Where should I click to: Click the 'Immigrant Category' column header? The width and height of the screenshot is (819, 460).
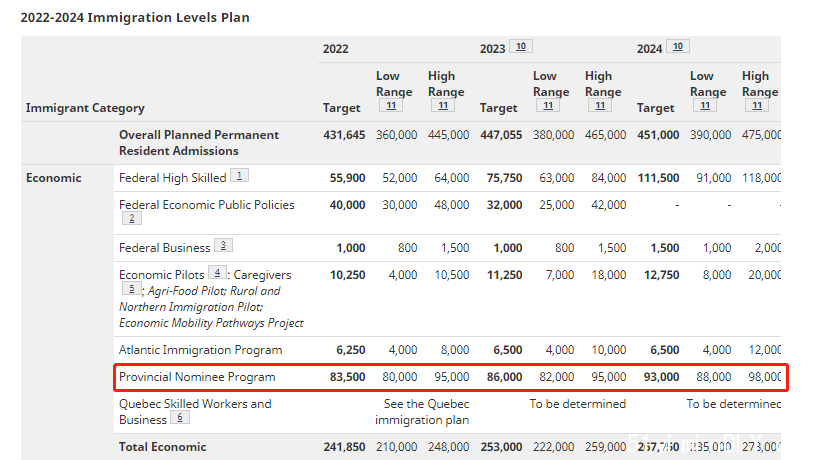click(85, 108)
